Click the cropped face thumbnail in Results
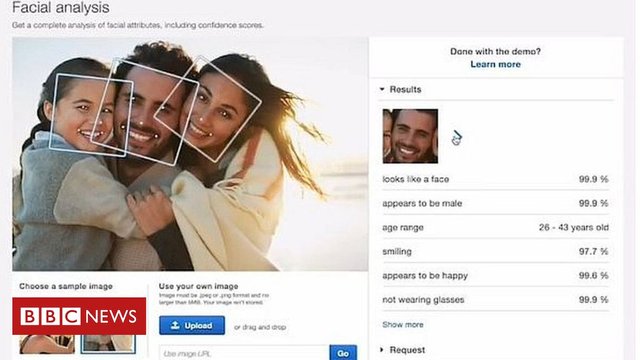The height and width of the screenshot is (360, 640). pyautogui.click(x=410, y=136)
